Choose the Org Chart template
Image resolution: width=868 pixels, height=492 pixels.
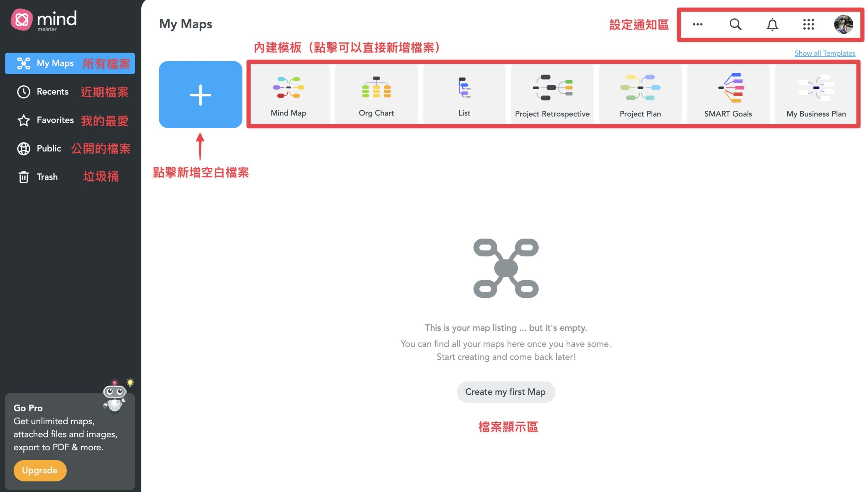376,95
